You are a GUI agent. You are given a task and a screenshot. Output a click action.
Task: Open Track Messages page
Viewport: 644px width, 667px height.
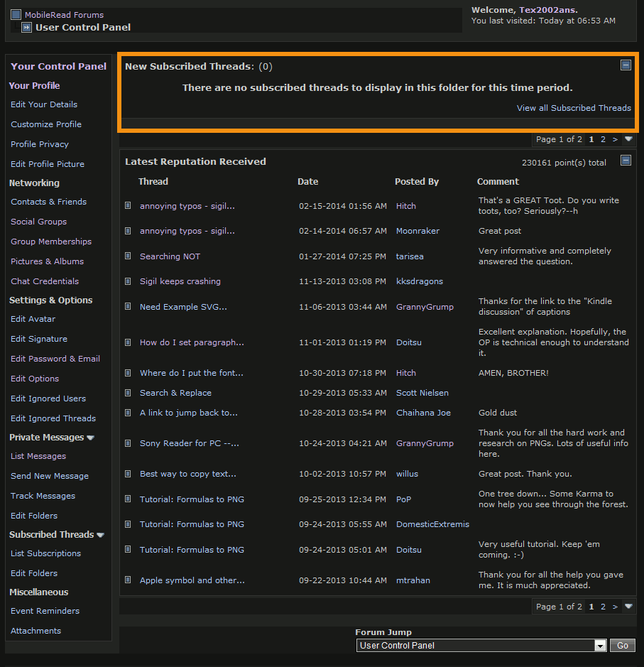tap(43, 496)
